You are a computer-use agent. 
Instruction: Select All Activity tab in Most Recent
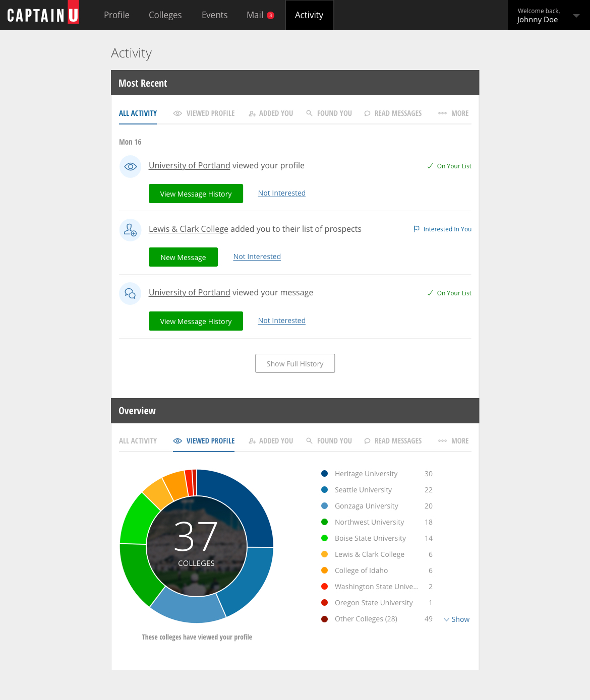pos(138,113)
